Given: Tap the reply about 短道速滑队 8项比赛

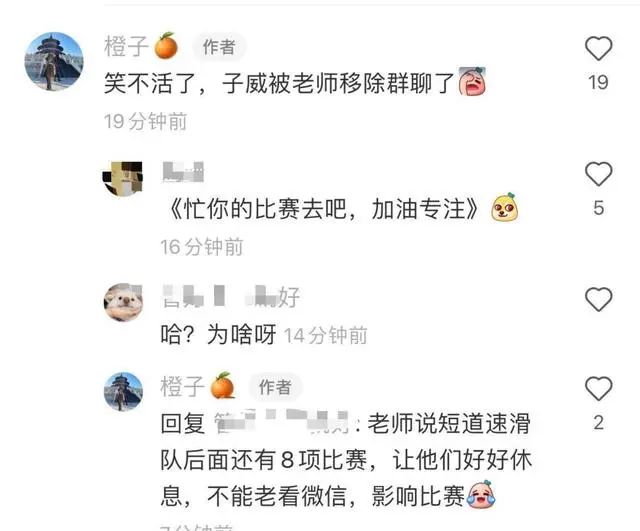Looking at the screenshot, I should pyautogui.click(x=346, y=460).
